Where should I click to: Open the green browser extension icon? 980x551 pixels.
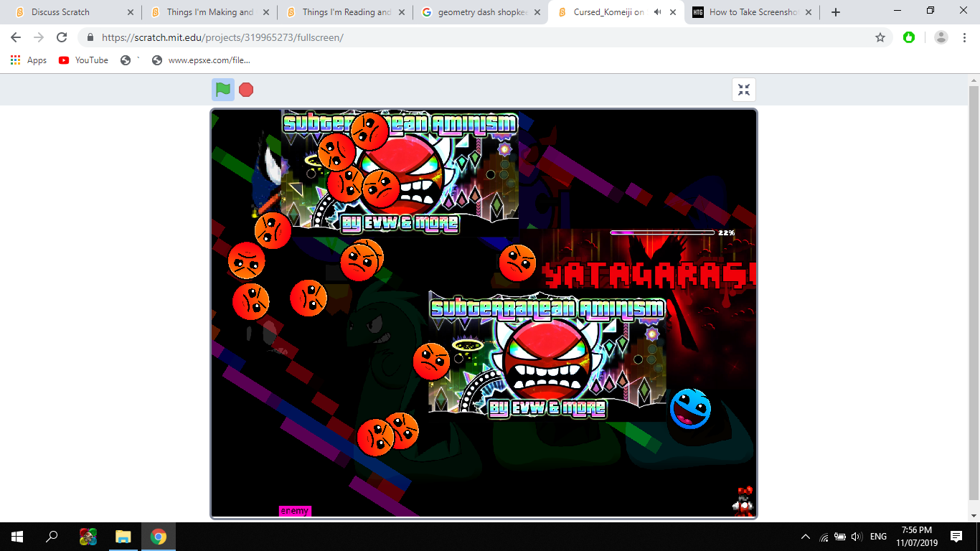(909, 37)
